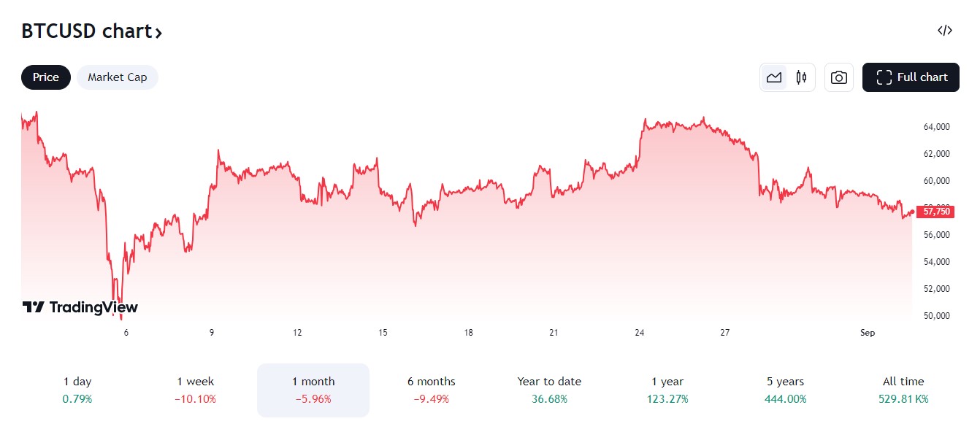The height and width of the screenshot is (432, 980).
Task: Click the TradingView logo
Action: click(80, 307)
